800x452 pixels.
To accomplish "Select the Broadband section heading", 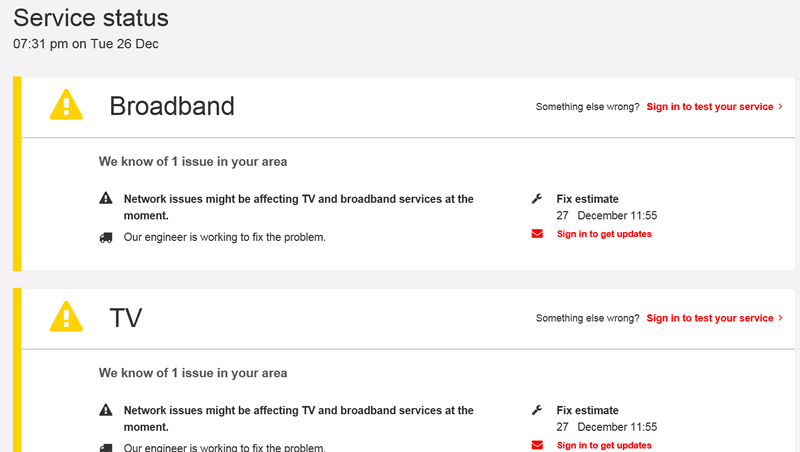I will (x=172, y=106).
